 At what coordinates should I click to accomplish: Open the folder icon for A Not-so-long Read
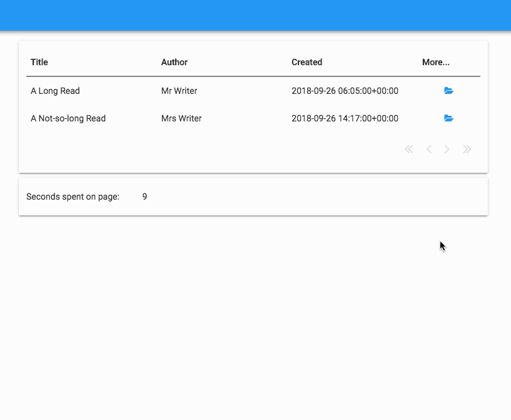448,118
